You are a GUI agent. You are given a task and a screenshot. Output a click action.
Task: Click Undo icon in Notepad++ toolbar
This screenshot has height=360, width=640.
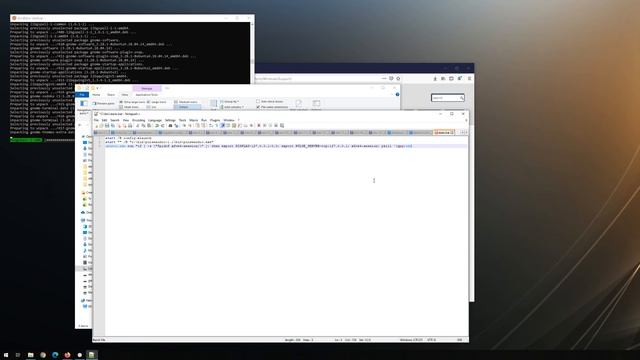[157, 126]
